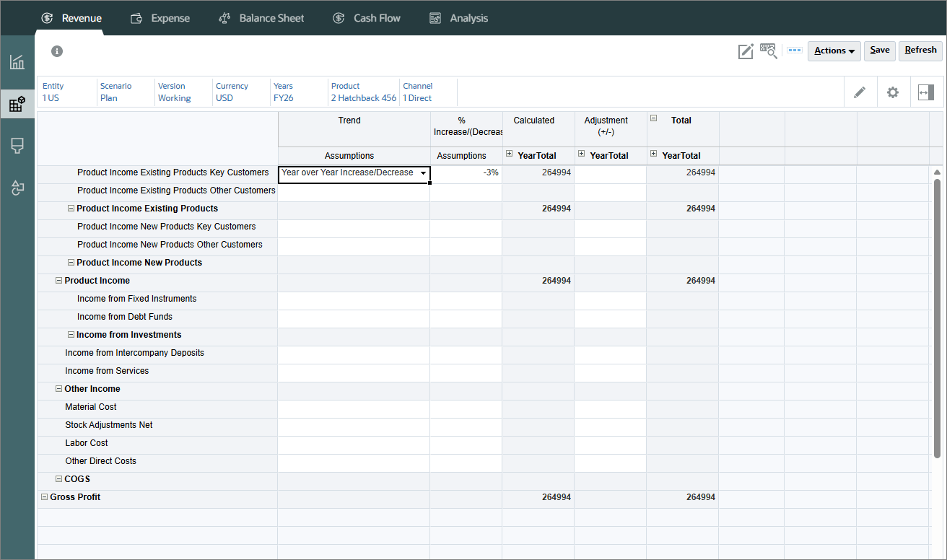Click the Years FY26 POV link

[284, 92]
